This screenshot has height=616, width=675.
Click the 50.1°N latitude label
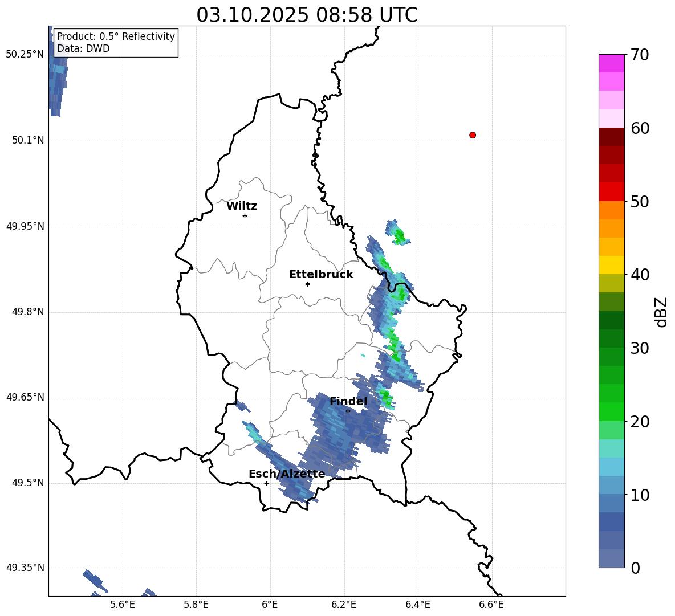pyautogui.click(x=28, y=140)
